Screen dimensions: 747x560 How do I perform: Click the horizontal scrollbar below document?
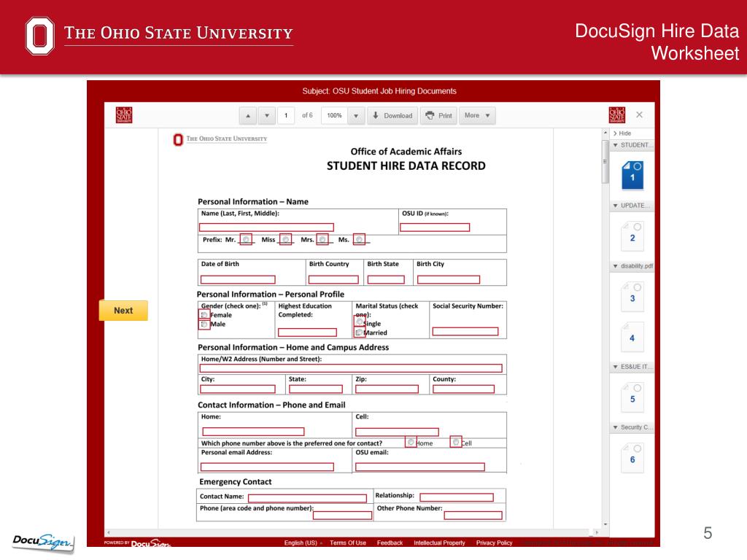[352, 532]
